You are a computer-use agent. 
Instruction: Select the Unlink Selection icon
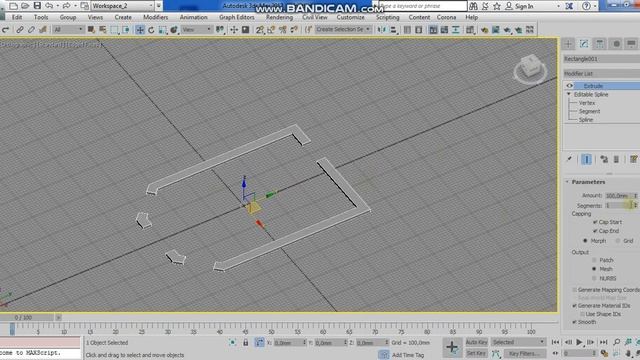pos(31,30)
